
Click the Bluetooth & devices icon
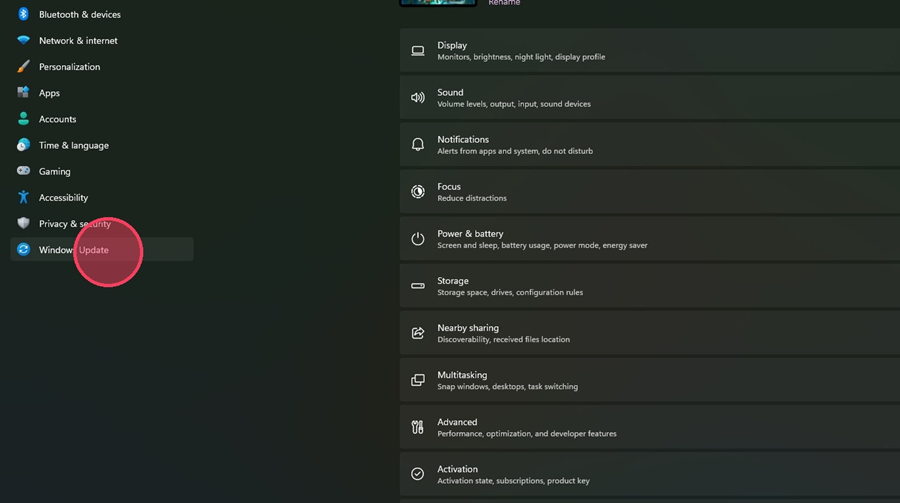[23, 14]
